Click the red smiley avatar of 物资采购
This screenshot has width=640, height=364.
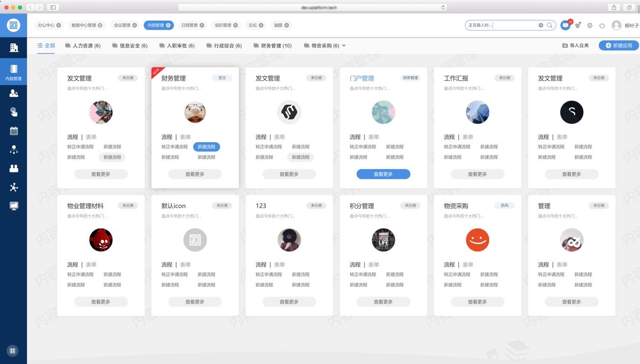(477, 240)
